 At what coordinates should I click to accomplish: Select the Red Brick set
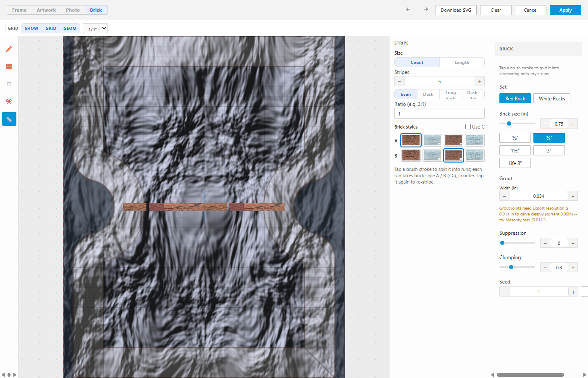(515, 98)
